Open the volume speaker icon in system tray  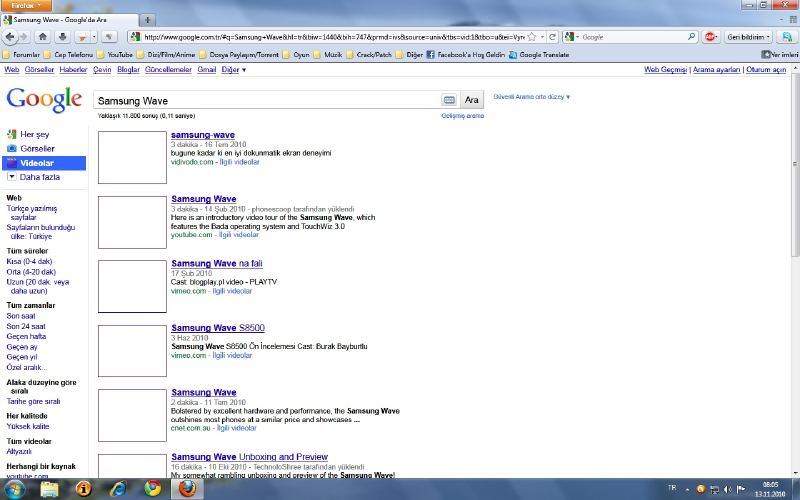[727, 489]
